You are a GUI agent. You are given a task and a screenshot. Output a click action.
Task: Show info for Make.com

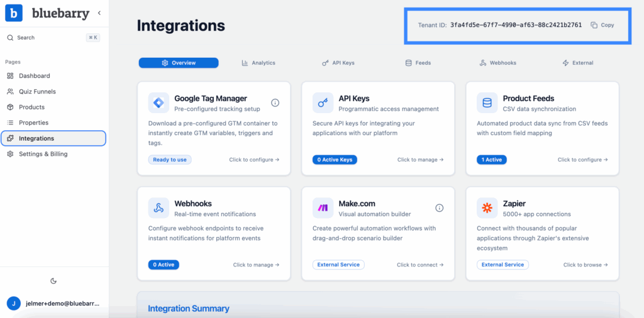coord(440,208)
